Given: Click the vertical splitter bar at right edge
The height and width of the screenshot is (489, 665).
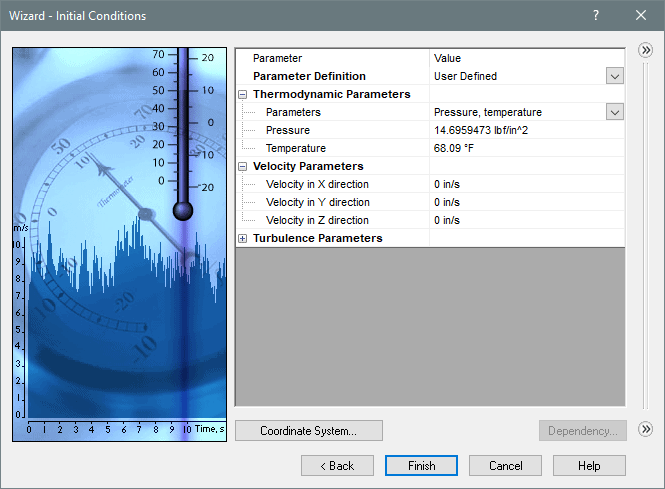Looking at the screenshot, I should pyautogui.click(x=645, y=236).
